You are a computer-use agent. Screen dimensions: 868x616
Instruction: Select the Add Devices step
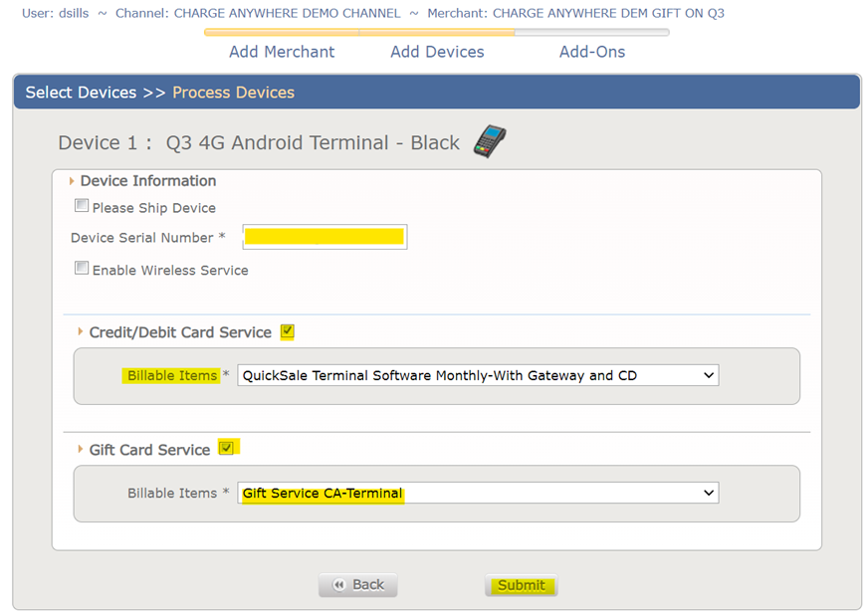click(x=437, y=52)
